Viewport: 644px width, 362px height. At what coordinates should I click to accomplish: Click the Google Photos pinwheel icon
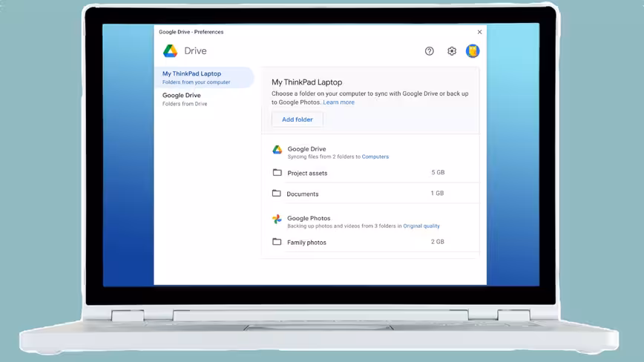point(277,219)
